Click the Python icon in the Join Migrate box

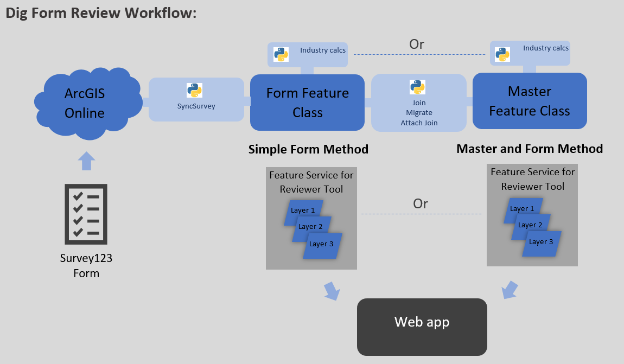(418, 87)
